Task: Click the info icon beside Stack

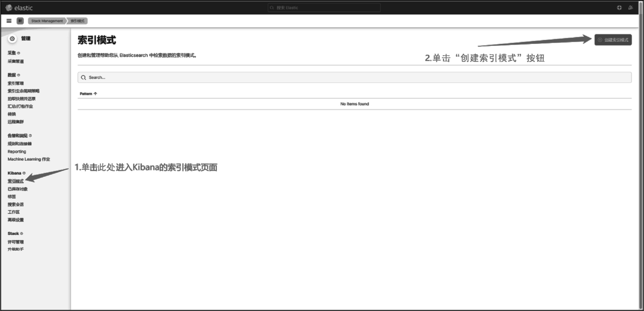Action: click(x=22, y=234)
